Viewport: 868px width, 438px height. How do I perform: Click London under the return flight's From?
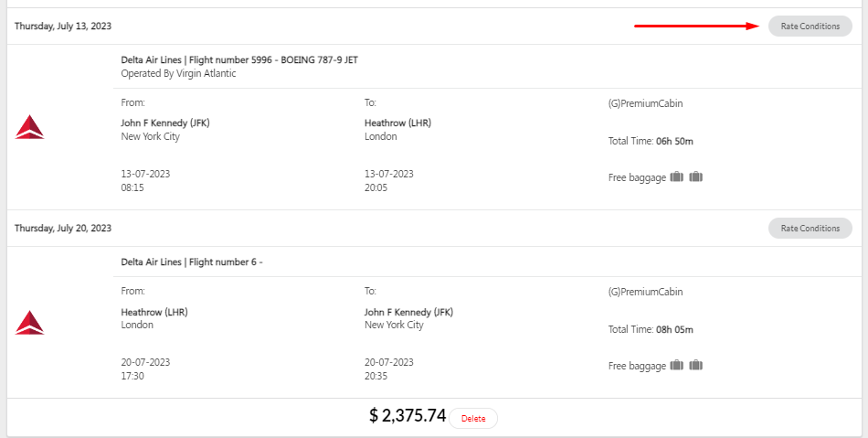137,325
